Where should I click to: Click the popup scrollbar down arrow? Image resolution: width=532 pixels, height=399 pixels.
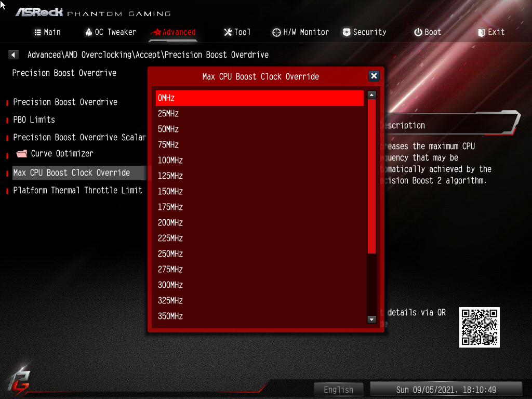tap(372, 320)
